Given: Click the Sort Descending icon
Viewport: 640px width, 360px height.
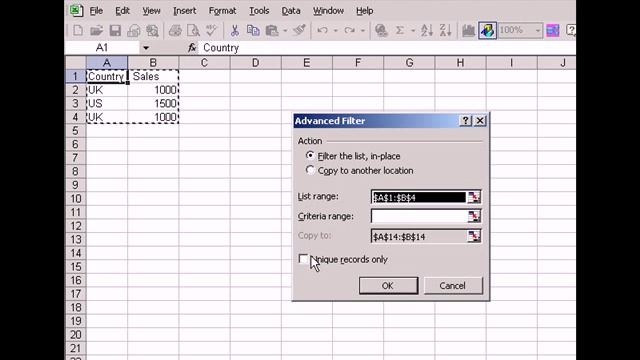Looking at the screenshot, I should (x=445, y=31).
